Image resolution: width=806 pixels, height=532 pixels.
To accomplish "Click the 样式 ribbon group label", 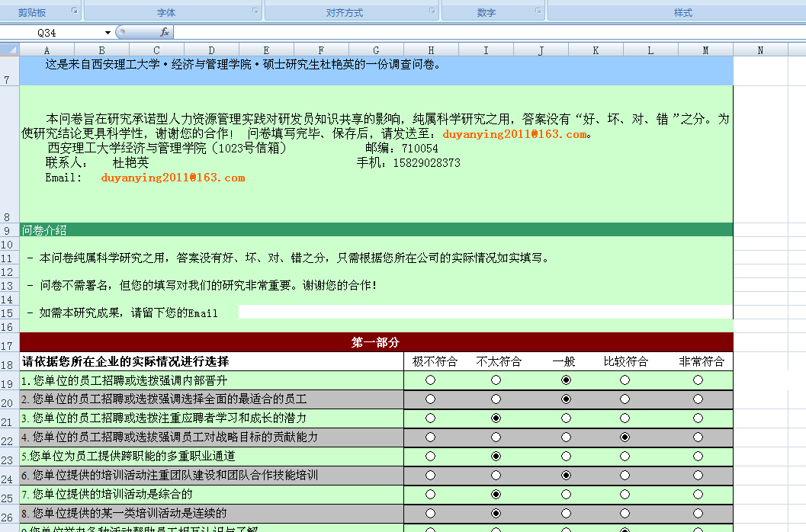I will (683, 13).
